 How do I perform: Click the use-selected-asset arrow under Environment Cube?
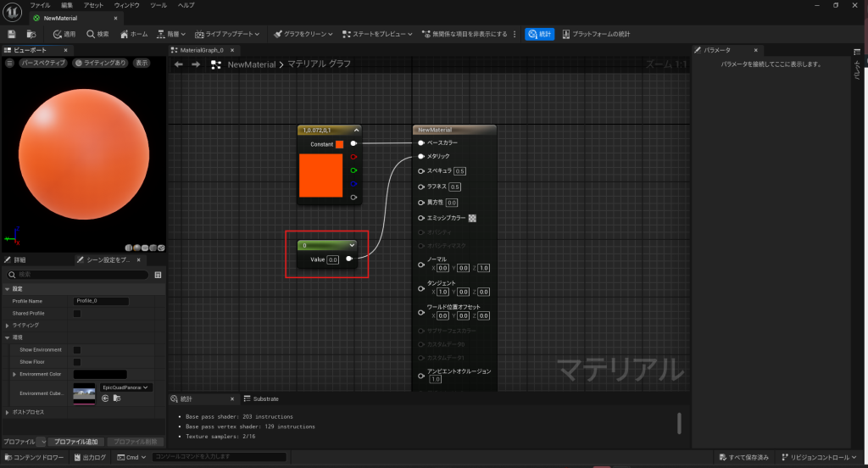(106, 398)
